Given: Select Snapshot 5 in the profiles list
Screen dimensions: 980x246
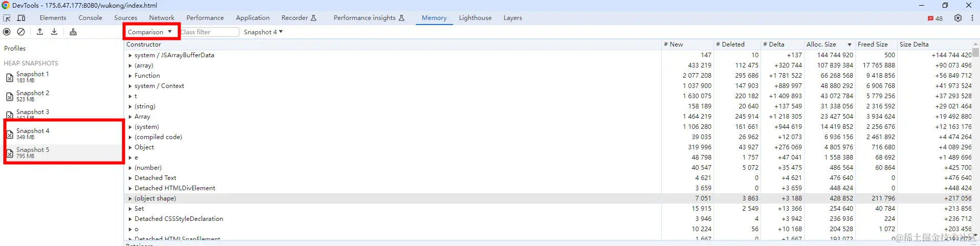Looking at the screenshot, I should [62, 152].
